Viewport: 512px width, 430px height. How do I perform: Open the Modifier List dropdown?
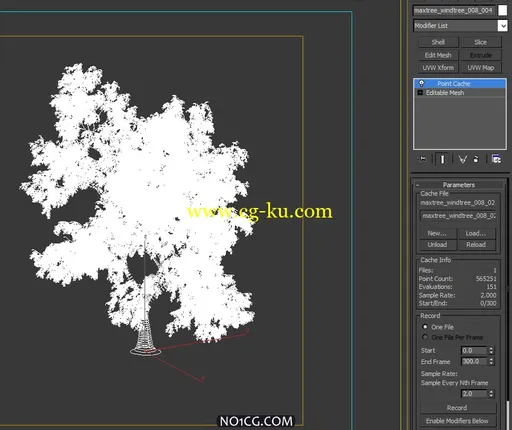(x=502, y=26)
